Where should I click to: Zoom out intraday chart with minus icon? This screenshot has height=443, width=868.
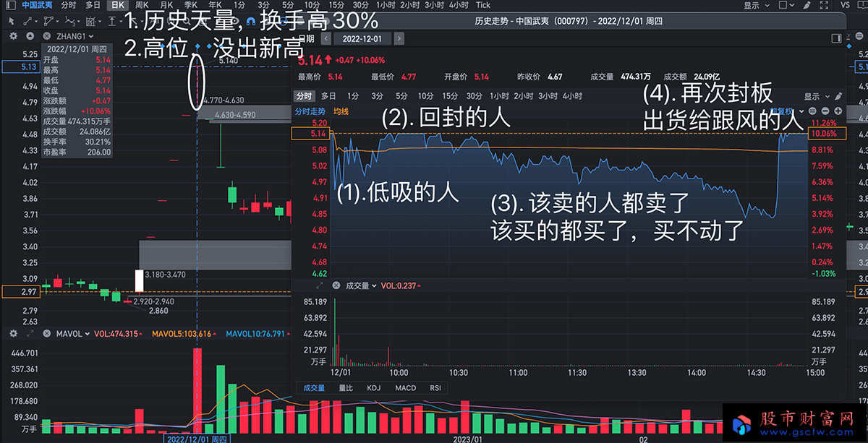tap(825, 111)
